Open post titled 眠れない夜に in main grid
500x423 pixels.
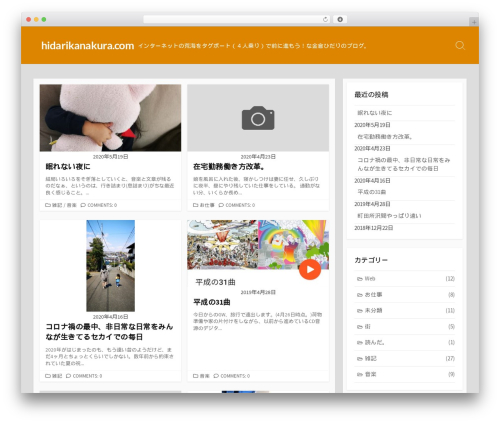[68, 166]
